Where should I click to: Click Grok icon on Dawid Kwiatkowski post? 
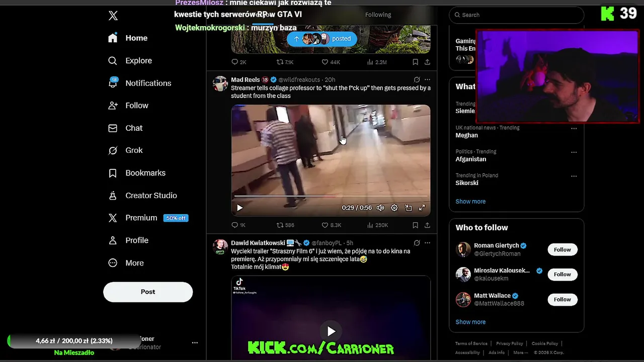point(417,243)
